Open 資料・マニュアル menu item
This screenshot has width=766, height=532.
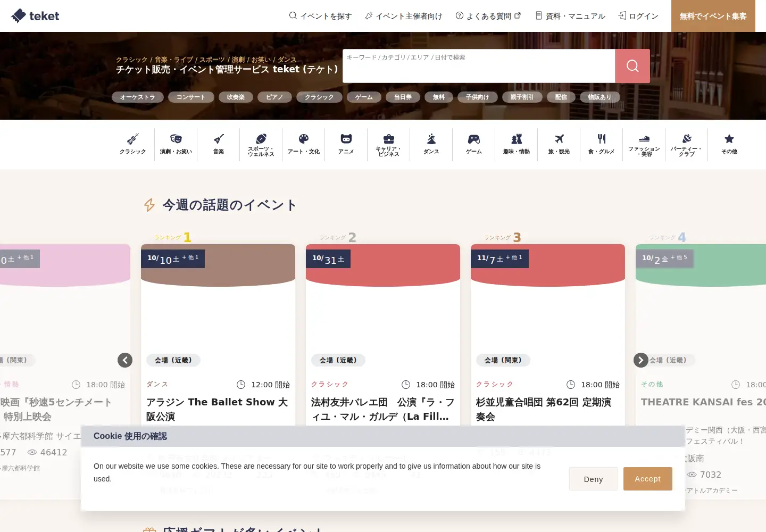coord(570,16)
